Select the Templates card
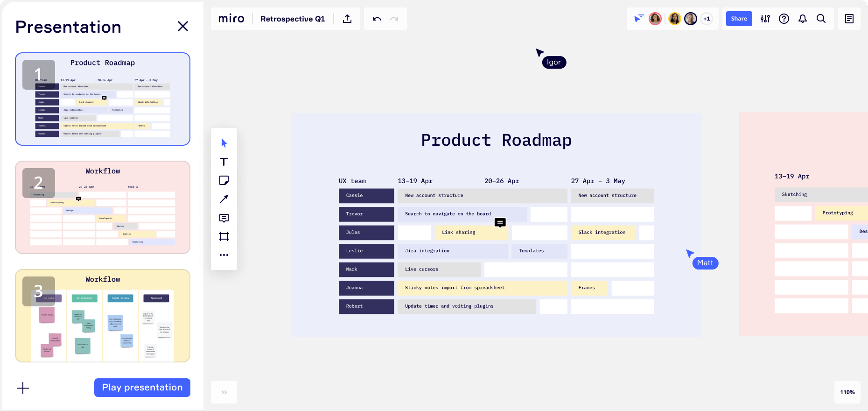 (539, 251)
